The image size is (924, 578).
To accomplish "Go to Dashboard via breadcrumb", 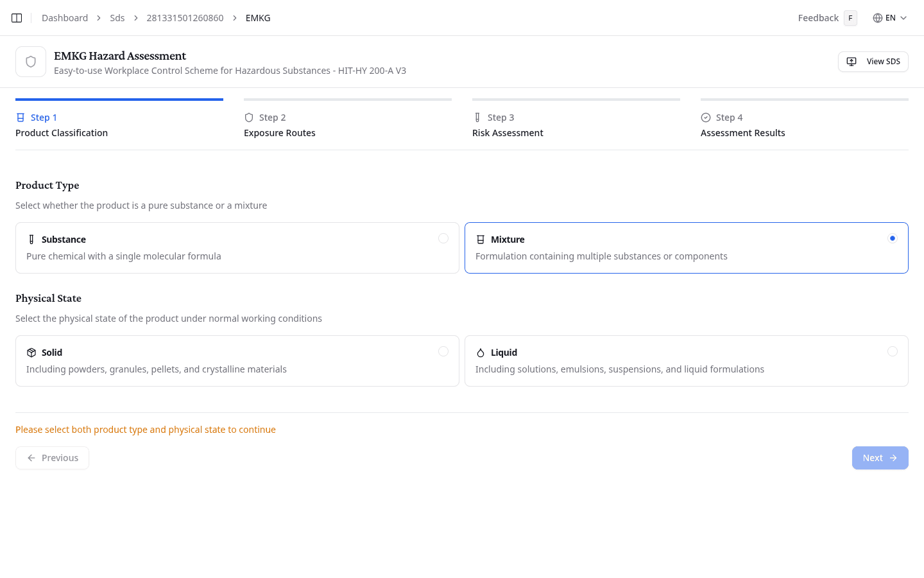I will (x=64, y=17).
